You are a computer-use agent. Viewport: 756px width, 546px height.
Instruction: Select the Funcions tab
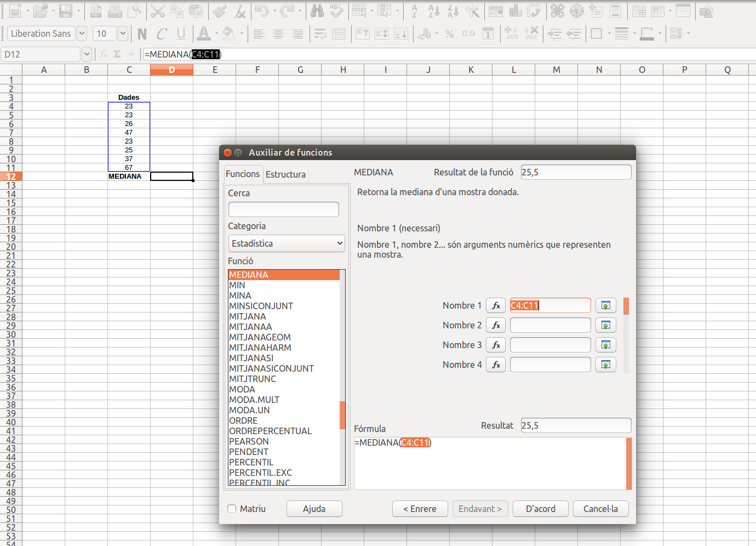click(243, 174)
